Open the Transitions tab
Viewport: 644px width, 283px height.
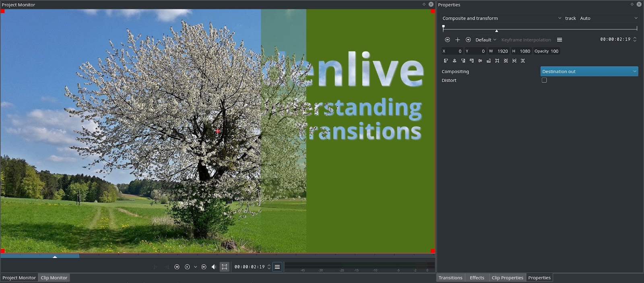pos(450,278)
